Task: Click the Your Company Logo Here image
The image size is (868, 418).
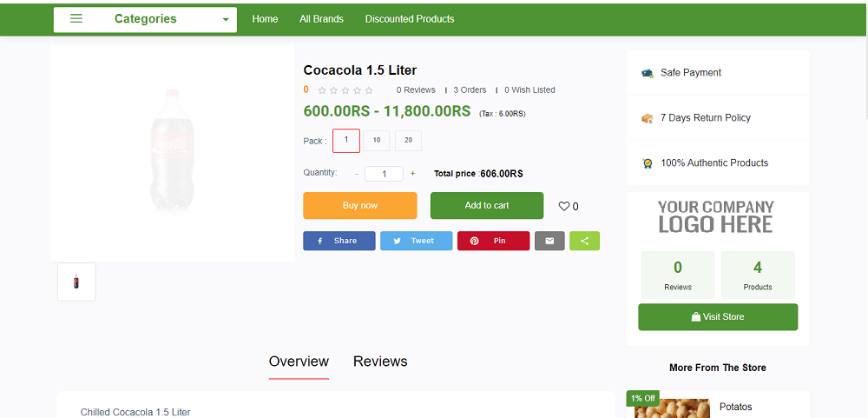Action: pos(715,216)
